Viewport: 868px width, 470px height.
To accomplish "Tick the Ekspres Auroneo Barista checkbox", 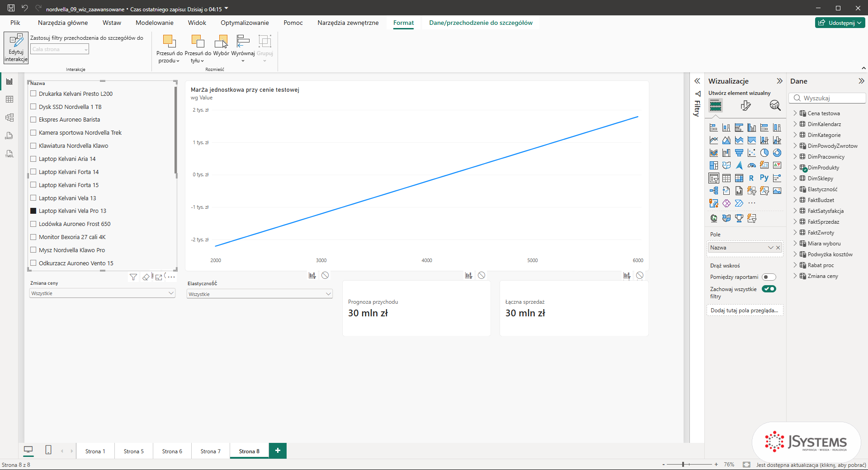I will 33,119.
